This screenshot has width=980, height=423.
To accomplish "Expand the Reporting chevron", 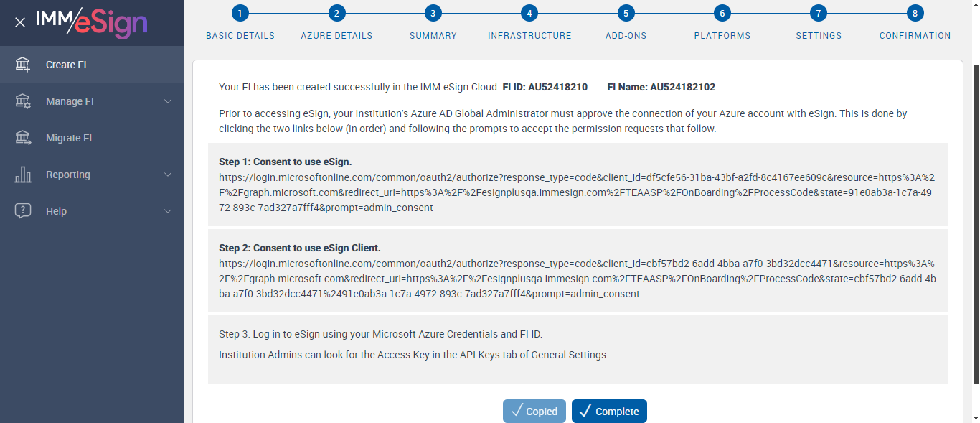I will [x=168, y=175].
